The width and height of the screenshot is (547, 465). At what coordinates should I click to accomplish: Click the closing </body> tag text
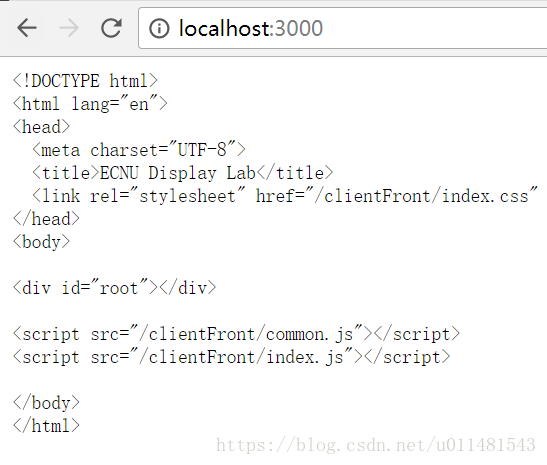[x=46, y=403]
